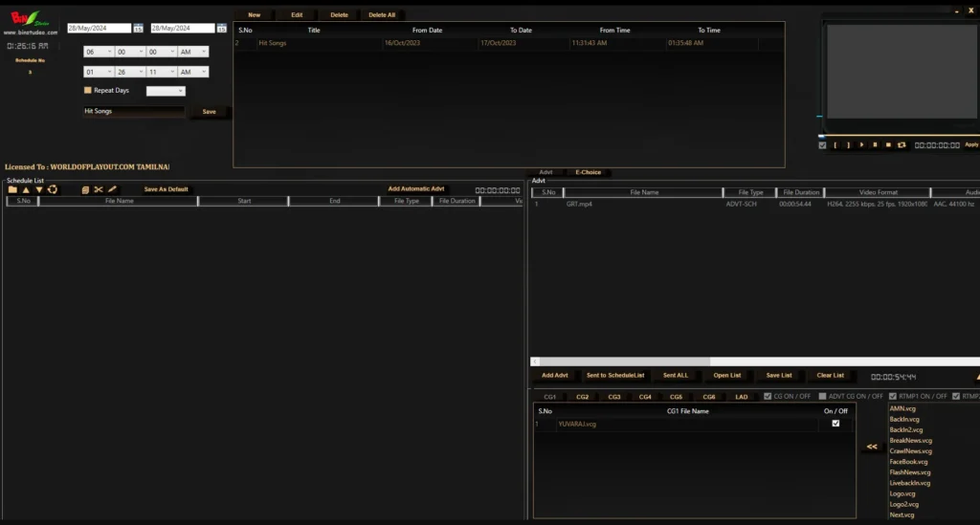
Task: Select the CG1 tab
Action: [550, 397]
